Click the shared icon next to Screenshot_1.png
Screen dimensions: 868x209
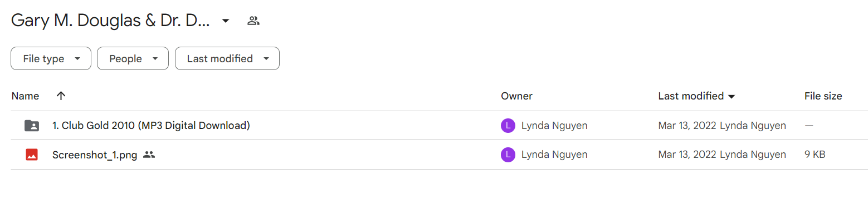[x=149, y=155]
